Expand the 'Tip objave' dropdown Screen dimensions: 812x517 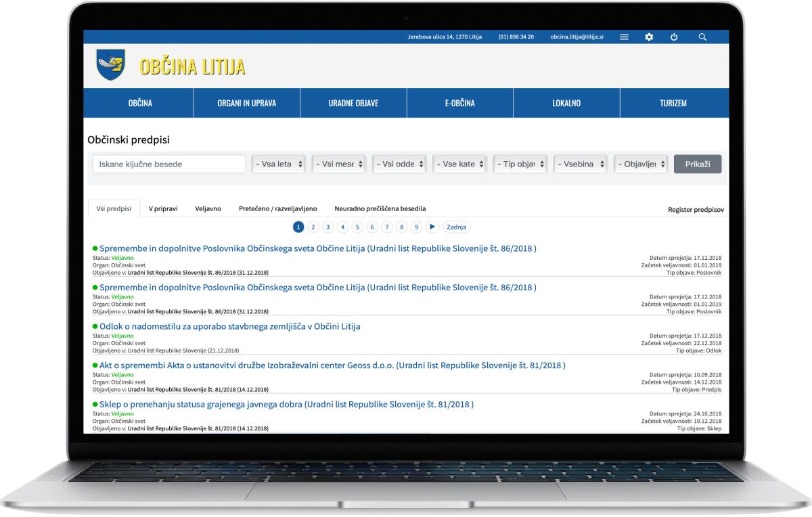click(520, 164)
